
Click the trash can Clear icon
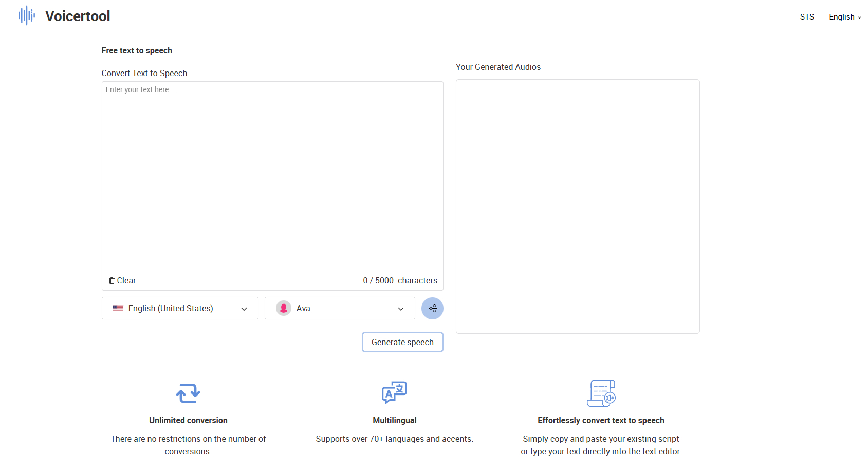(x=112, y=281)
